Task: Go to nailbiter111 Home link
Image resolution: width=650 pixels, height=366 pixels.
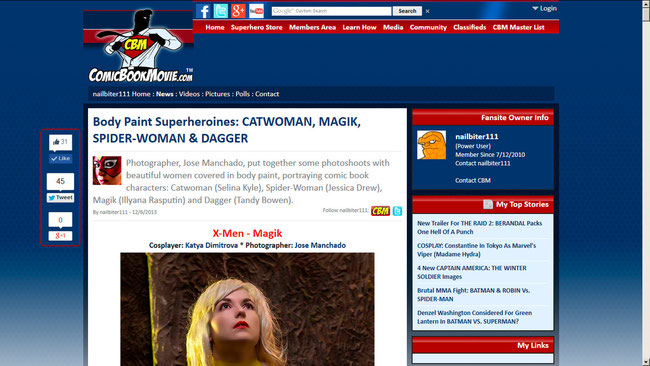Action: point(121,94)
